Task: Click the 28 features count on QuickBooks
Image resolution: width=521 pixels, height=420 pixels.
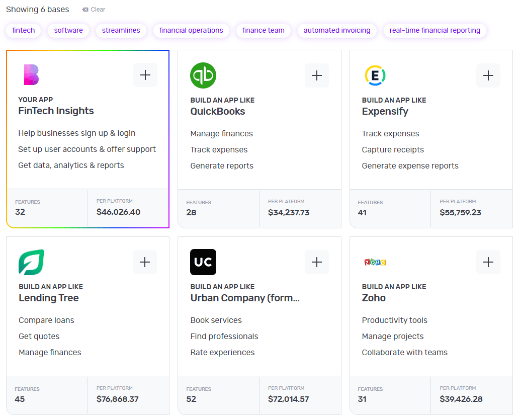Action: [x=191, y=212]
